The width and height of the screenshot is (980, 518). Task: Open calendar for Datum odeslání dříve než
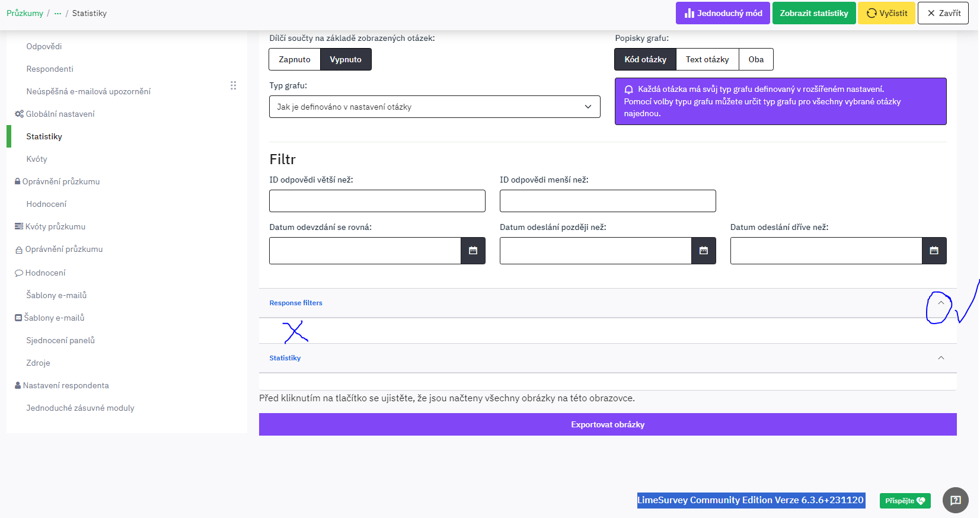(x=934, y=251)
